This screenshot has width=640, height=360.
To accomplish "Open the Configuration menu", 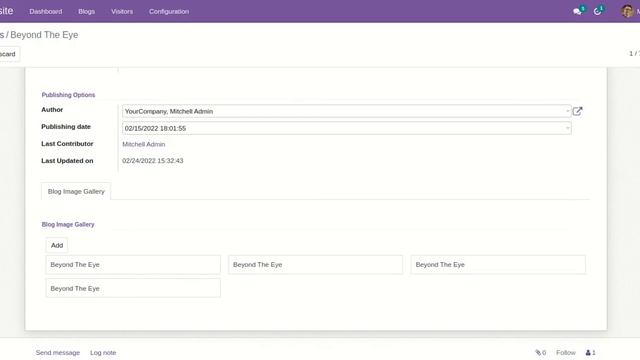I will (x=169, y=11).
